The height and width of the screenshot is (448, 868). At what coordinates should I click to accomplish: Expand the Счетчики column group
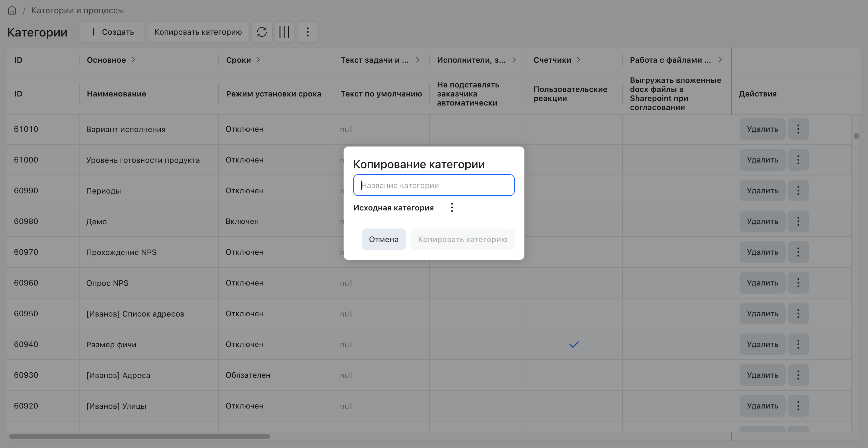(578, 60)
